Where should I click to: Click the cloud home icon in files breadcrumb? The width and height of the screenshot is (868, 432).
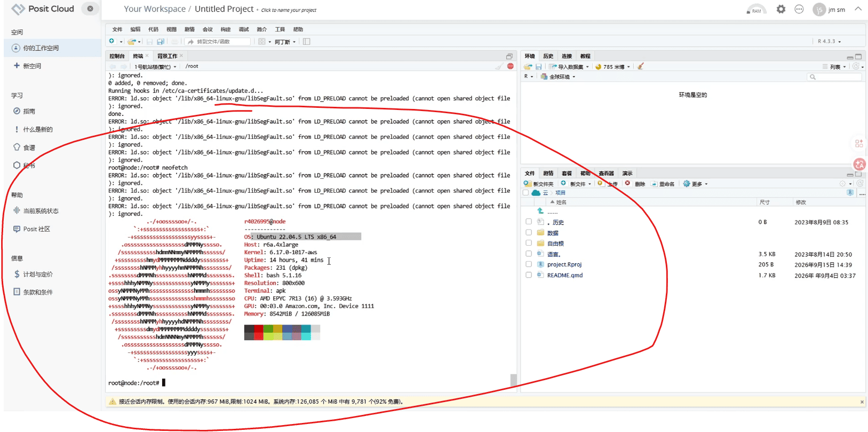coord(536,193)
